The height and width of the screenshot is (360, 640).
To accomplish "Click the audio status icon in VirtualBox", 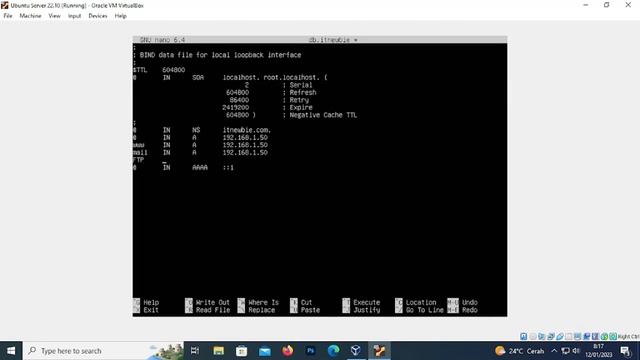I will coord(542,336).
